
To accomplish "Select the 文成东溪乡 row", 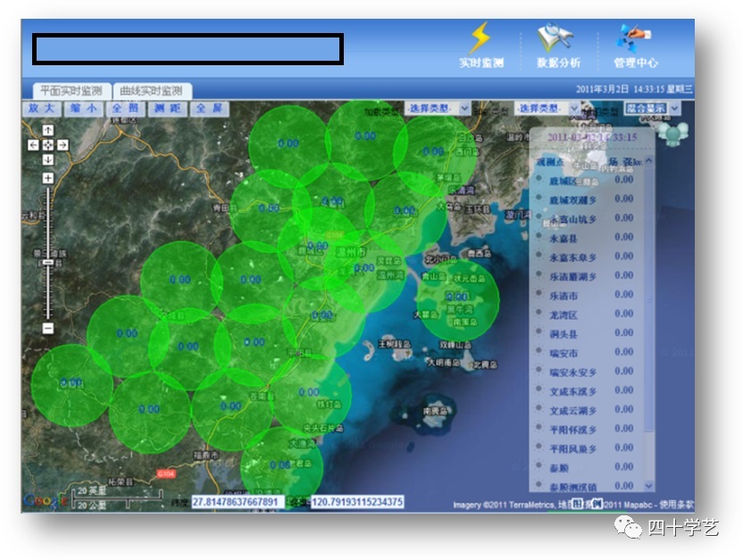I will (588, 391).
